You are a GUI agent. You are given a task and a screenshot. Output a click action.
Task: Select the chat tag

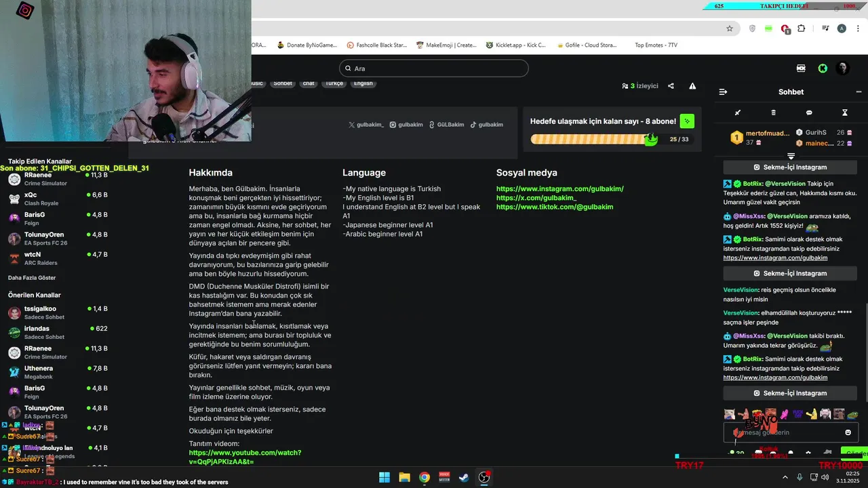pyautogui.click(x=309, y=83)
